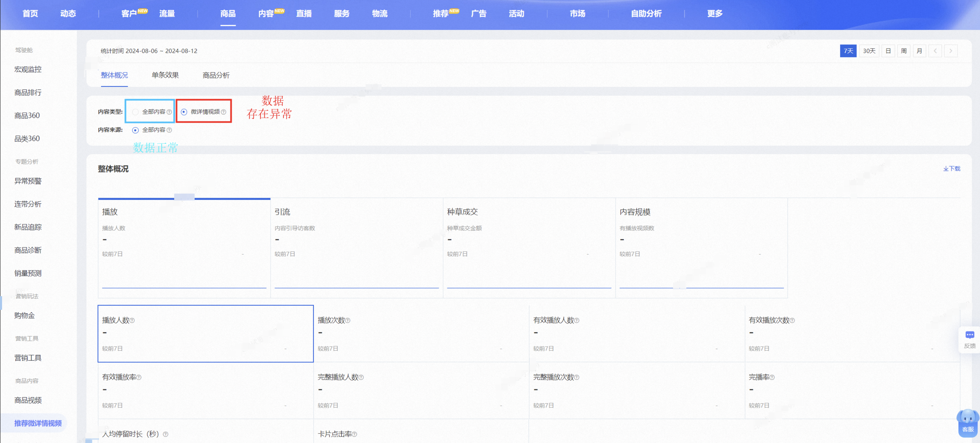980x443 pixels.
Task: Select the 引流 overview card
Action: click(x=356, y=247)
